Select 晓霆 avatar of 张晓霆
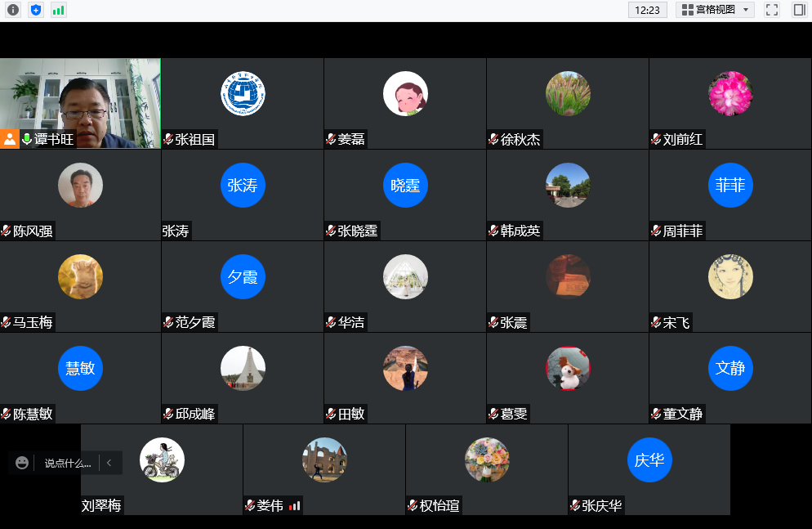The height and width of the screenshot is (529, 812). (405, 186)
